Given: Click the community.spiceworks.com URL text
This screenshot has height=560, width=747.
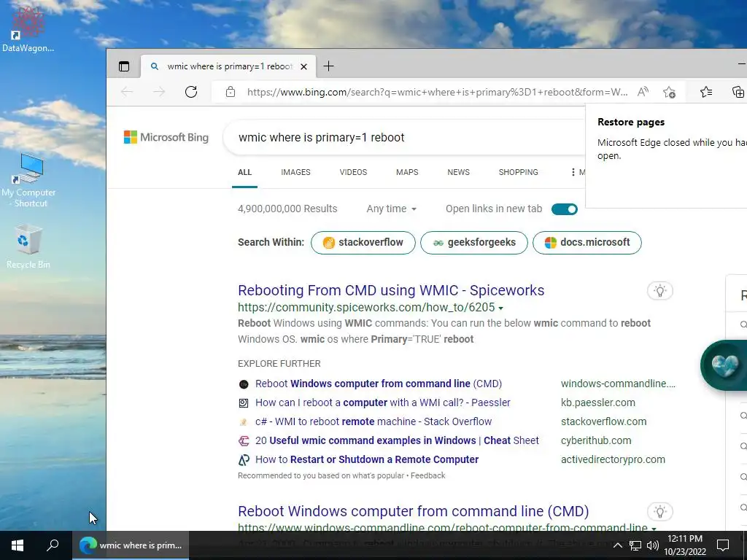Looking at the screenshot, I should click(x=366, y=308).
